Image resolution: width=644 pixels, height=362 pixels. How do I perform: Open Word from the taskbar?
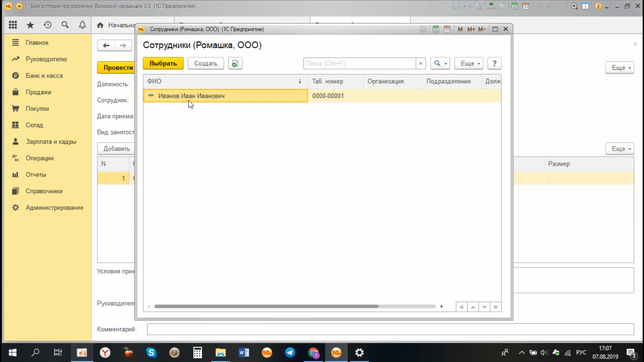(x=244, y=352)
